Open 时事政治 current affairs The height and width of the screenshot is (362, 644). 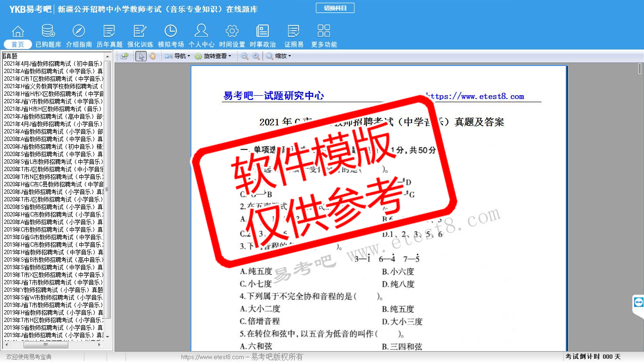[263, 36]
